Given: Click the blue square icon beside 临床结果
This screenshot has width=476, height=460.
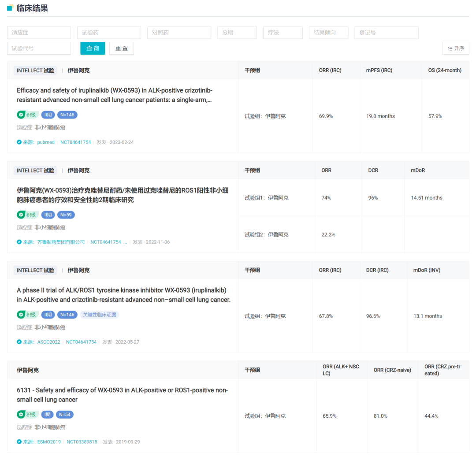Looking at the screenshot, I should (x=10, y=8).
